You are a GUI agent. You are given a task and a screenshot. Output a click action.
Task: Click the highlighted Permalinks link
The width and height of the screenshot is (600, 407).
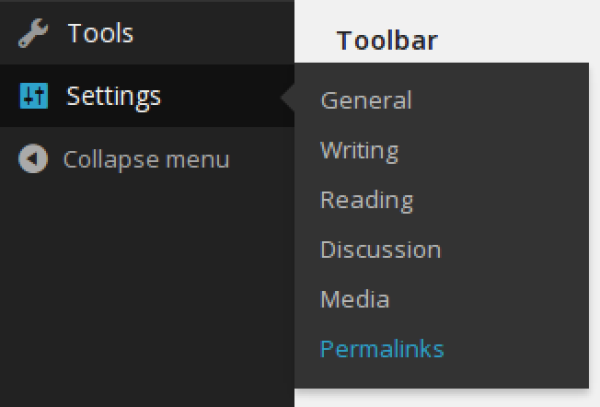(x=382, y=349)
